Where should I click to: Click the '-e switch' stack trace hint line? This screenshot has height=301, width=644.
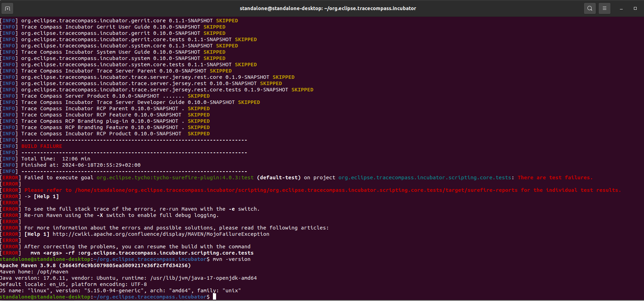click(130, 209)
